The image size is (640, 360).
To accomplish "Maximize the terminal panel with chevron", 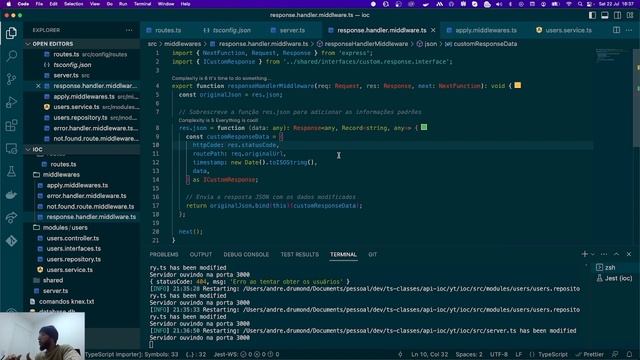I will pyautogui.click(x=616, y=254).
